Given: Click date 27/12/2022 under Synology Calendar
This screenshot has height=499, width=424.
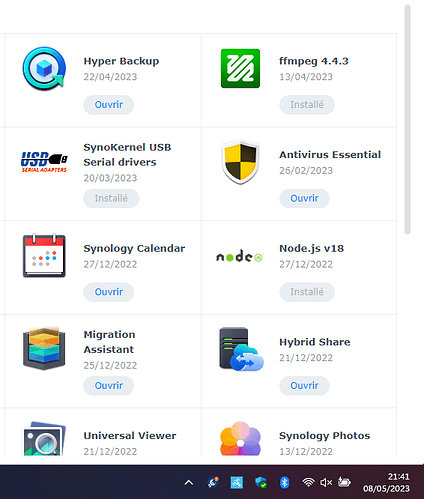Looking at the screenshot, I should pyautogui.click(x=110, y=264).
